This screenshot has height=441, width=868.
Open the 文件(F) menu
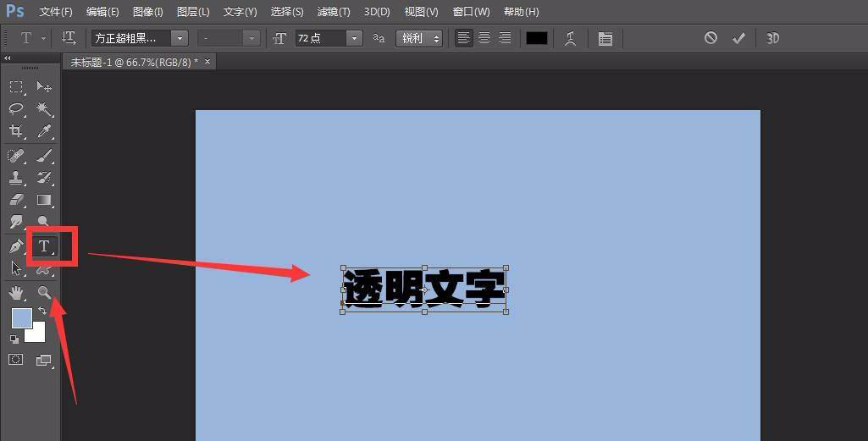55,12
